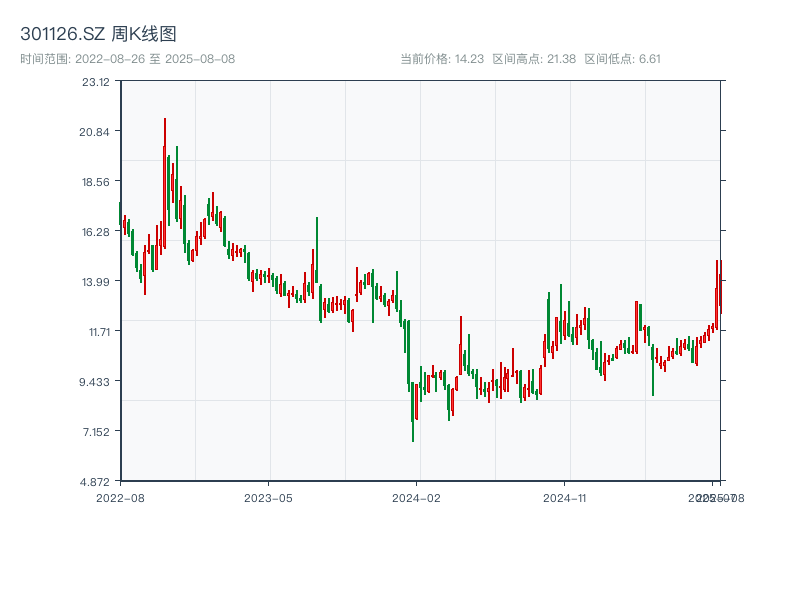Click the 2024-02 x-axis date label
This screenshot has width=800, height=600.
click(418, 497)
